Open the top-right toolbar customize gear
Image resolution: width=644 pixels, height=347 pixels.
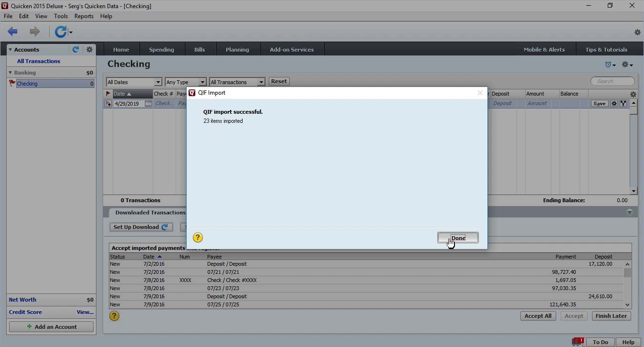[x=637, y=33]
